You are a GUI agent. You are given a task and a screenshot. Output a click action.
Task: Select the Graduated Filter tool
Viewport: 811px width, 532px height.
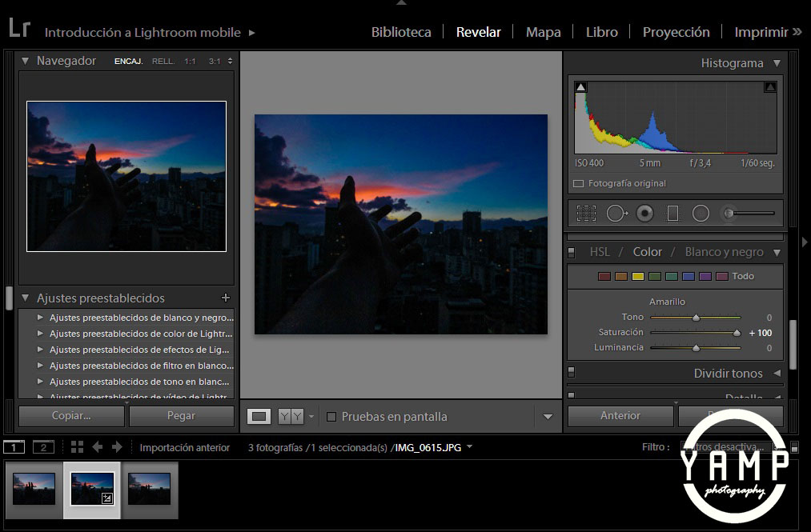[x=672, y=214]
